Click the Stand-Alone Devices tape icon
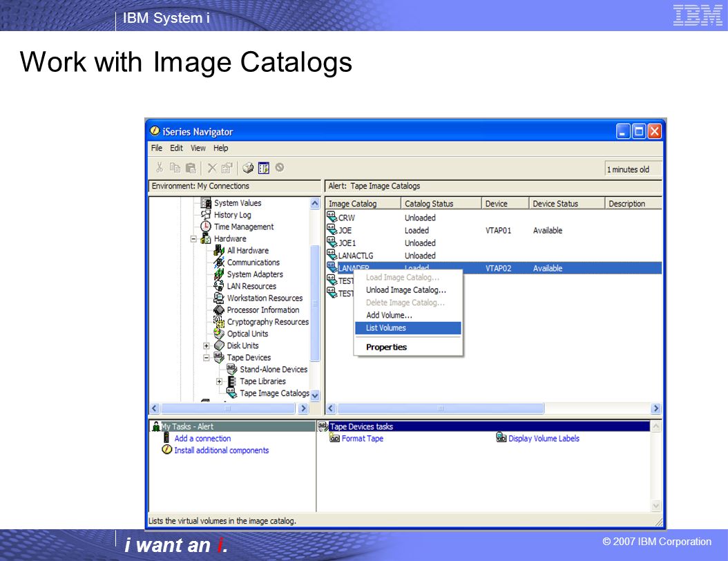Image resolution: width=728 pixels, height=561 pixels. click(x=232, y=369)
